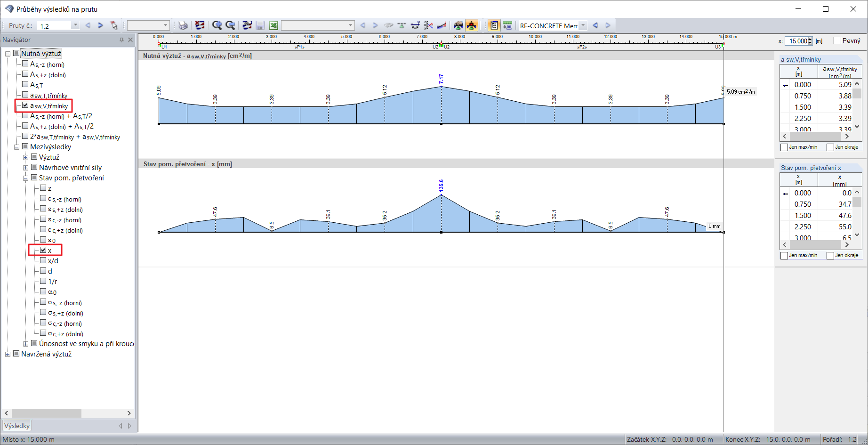Click the blue dimension-line toolbar icon
868x445 pixels.
pos(415,25)
